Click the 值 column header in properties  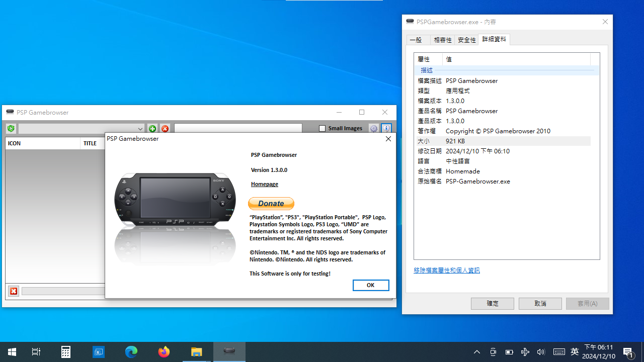(x=516, y=59)
